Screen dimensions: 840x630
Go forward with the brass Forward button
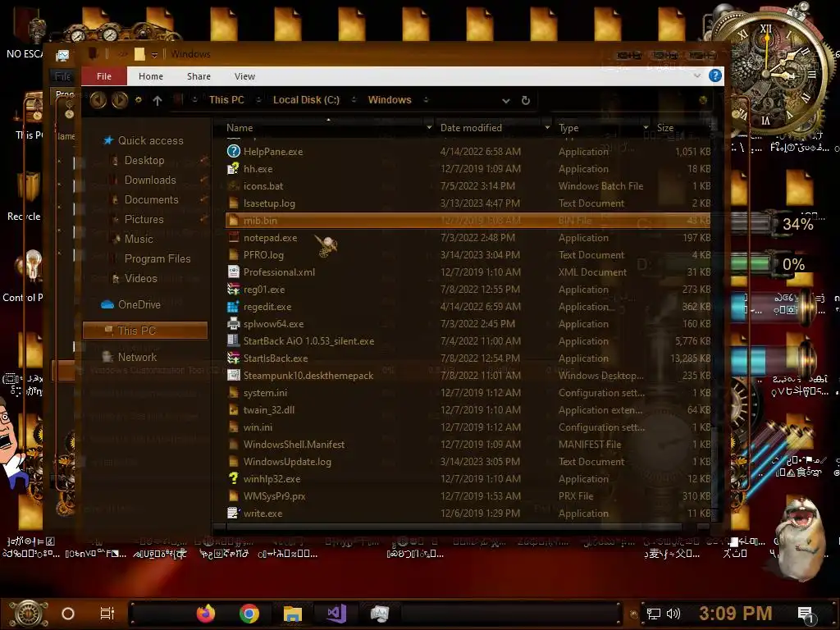coord(120,99)
